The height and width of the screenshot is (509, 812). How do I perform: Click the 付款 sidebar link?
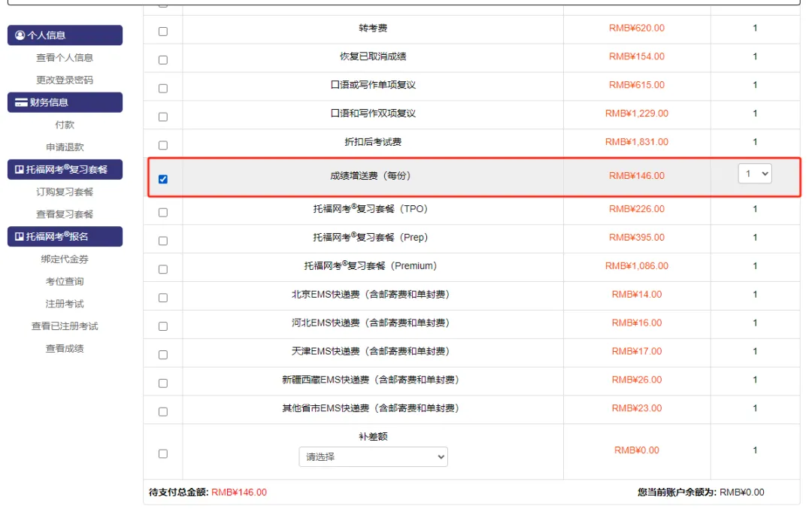(x=65, y=125)
